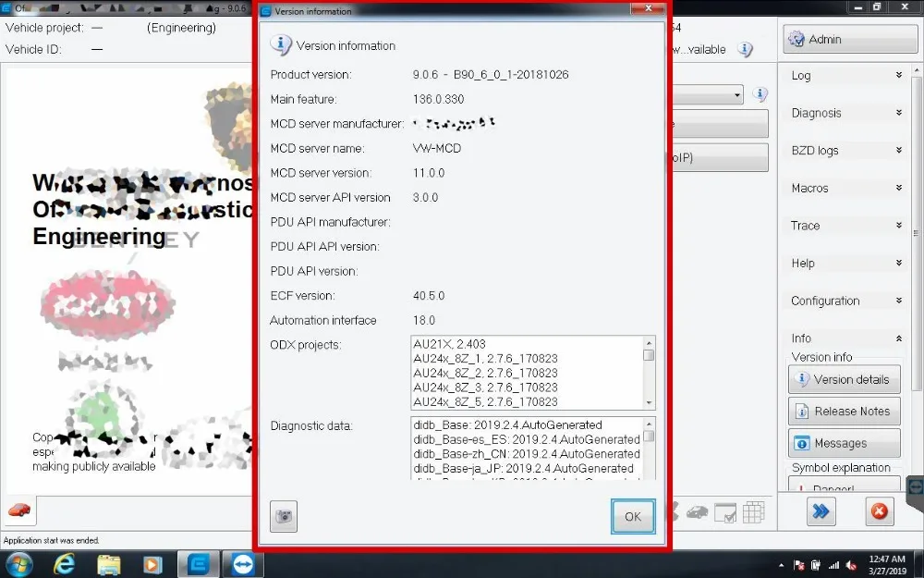Open Windows Media Player from the taskbar
The width and height of the screenshot is (924, 578).
152,565
